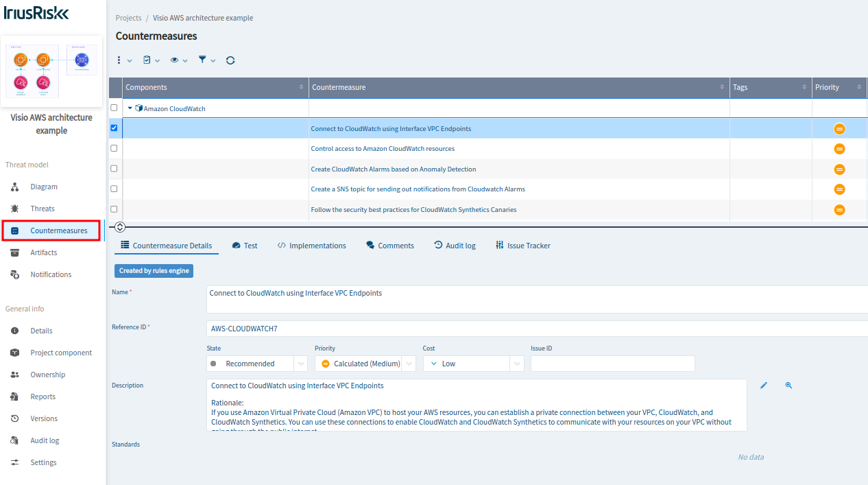Screen dimensions: 868x485
Task: Uncheck the Connect to CloudWatch row checkbox
Action: 114,128
